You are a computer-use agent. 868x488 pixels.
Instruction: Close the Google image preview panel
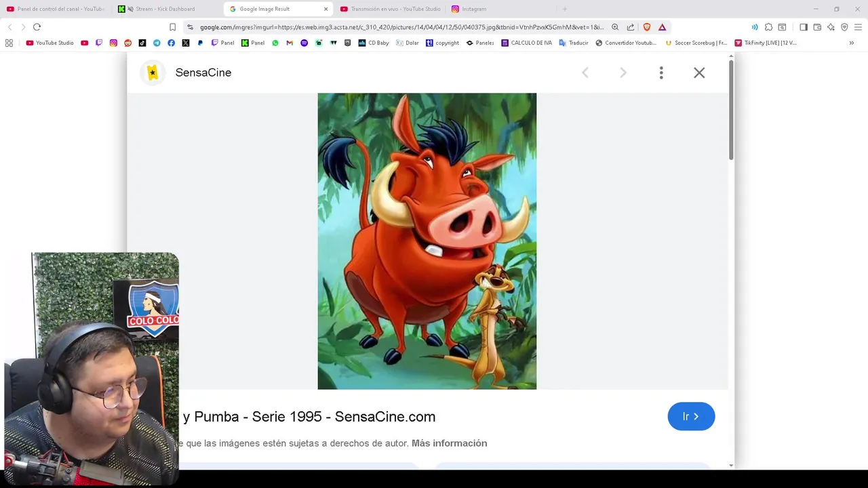point(699,73)
